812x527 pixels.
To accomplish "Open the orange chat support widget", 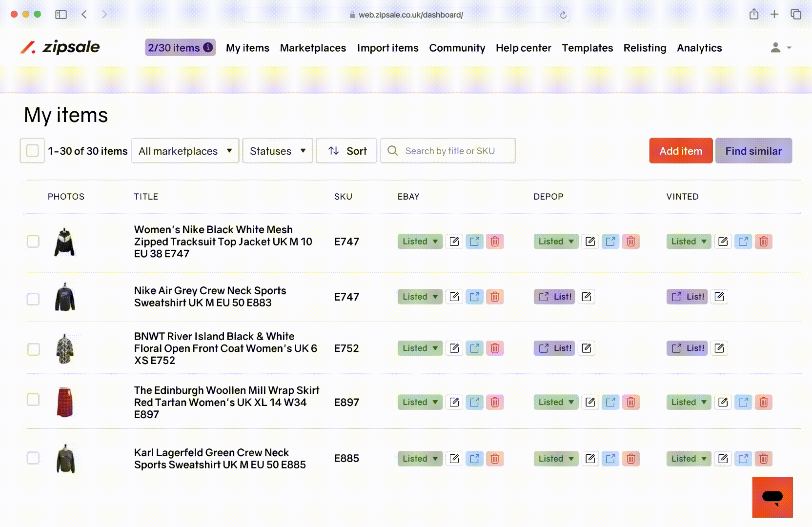I will point(772,497).
